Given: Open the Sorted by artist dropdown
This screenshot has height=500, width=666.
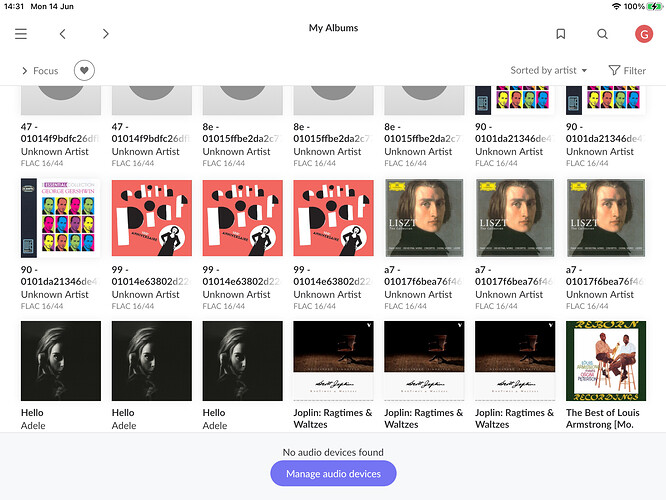Looking at the screenshot, I should (548, 70).
